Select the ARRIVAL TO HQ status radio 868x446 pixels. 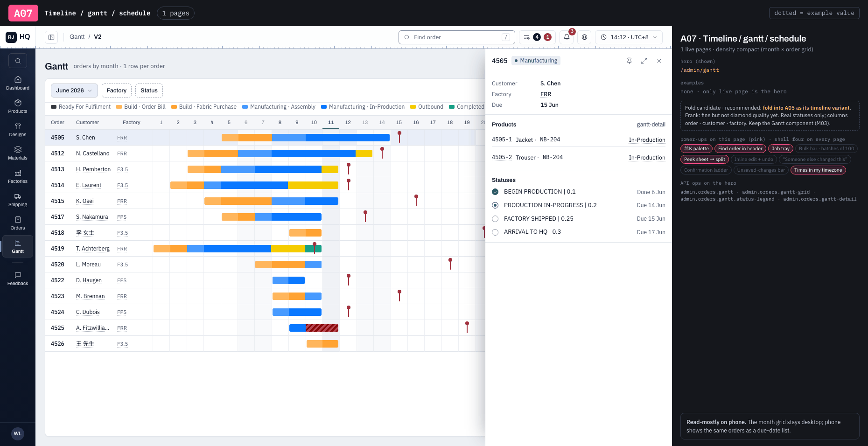[495, 232]
